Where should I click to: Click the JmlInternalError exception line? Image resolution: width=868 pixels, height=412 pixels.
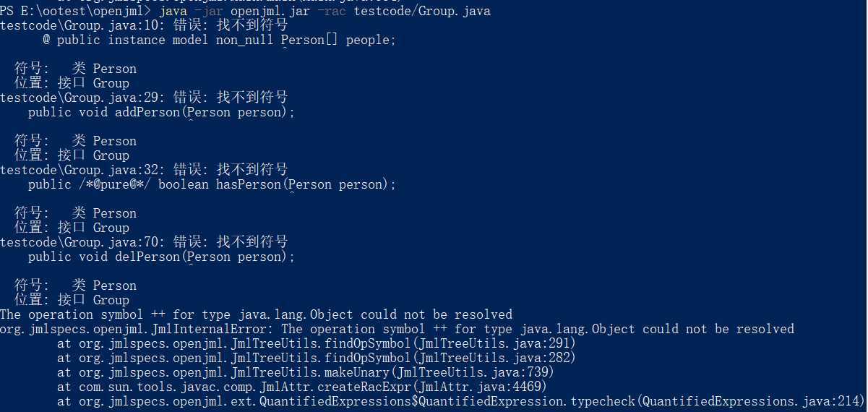point(397,329)
